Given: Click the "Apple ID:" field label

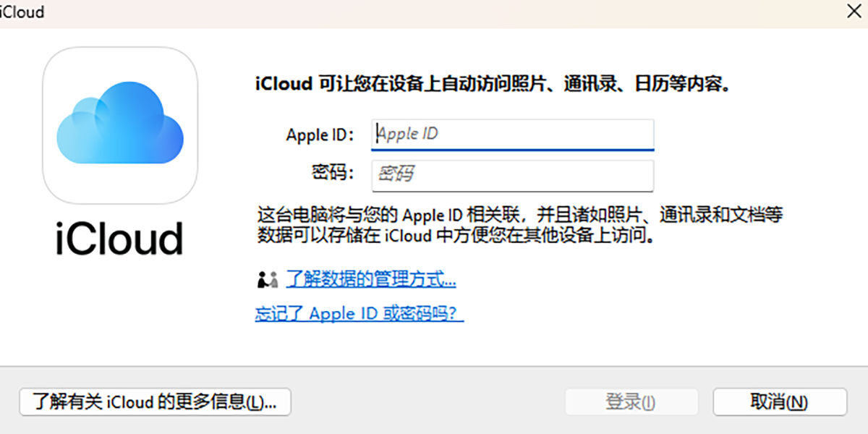Looking at the screenshot, I should point(320,135).
